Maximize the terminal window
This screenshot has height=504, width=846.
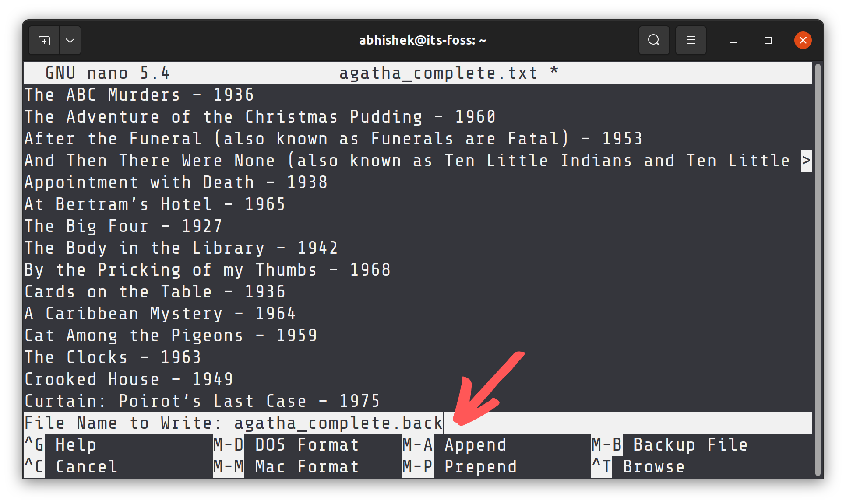click(768, 40)
